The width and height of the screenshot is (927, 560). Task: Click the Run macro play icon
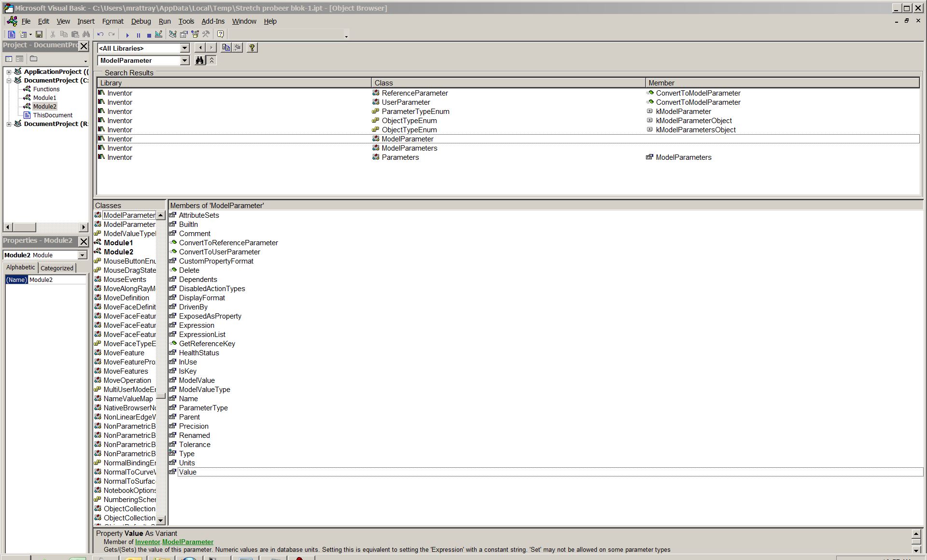127,35
